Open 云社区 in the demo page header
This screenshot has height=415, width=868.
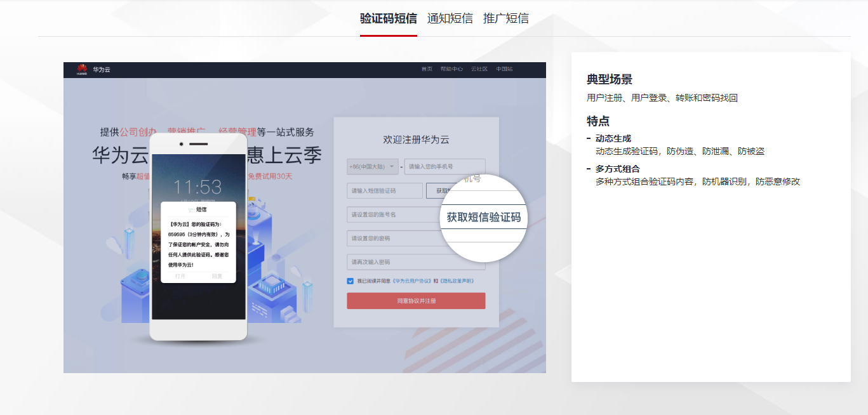tap(479, 69)
